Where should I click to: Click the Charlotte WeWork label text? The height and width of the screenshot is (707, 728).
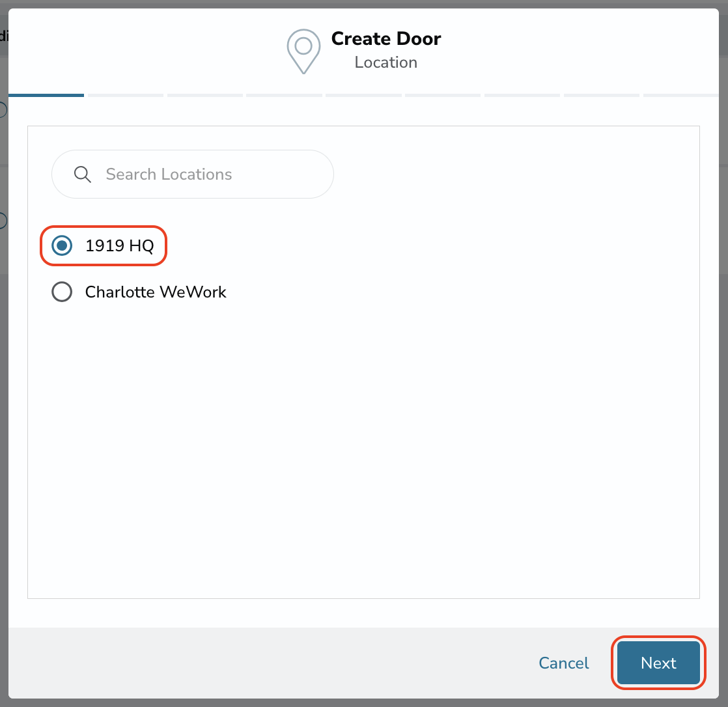pos(156,292)
